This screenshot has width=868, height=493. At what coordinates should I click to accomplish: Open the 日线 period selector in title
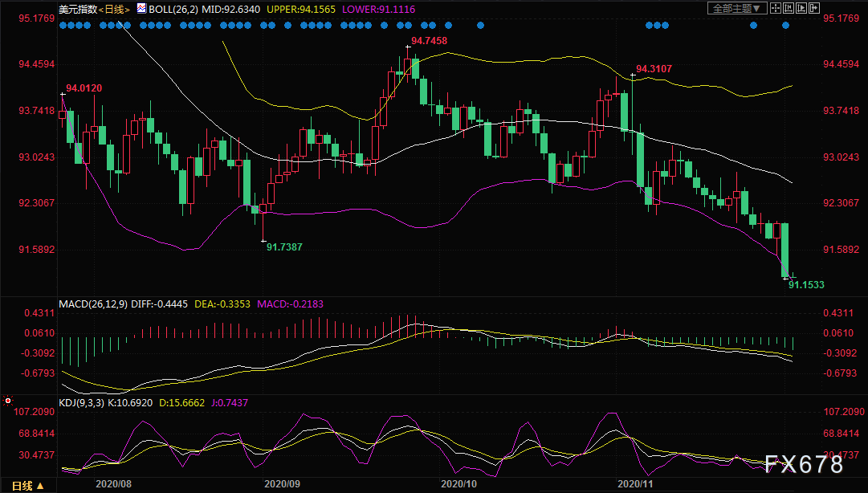[x=115, y=10]
